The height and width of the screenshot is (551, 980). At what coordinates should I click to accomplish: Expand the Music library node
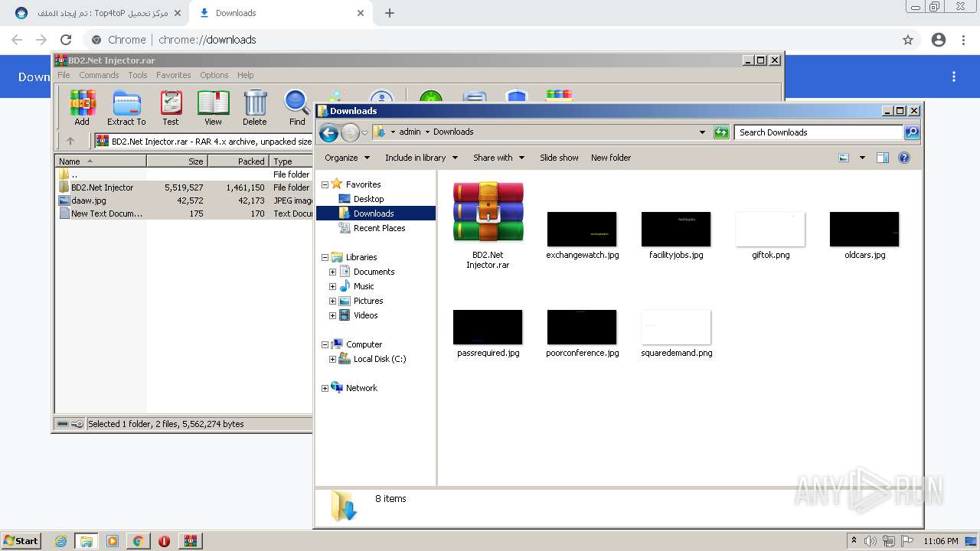(x=333, y=286)
